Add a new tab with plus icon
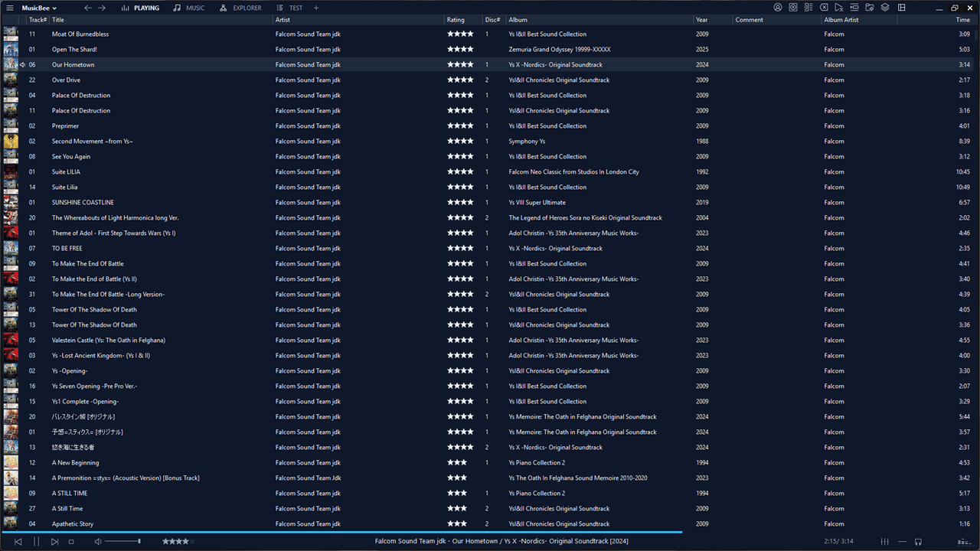 point(316,8)
